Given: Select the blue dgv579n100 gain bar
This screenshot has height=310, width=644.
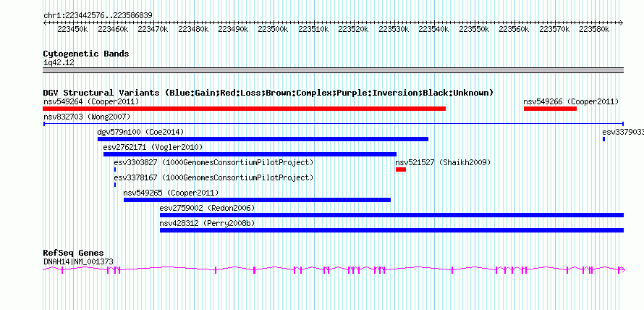Looking at the screenshot, I should pyautogui.click(x=263, y=139).
